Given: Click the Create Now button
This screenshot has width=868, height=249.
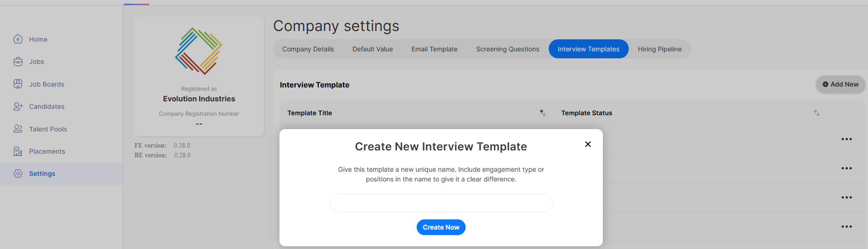Looking at the screenshot, I should (441, 227).
